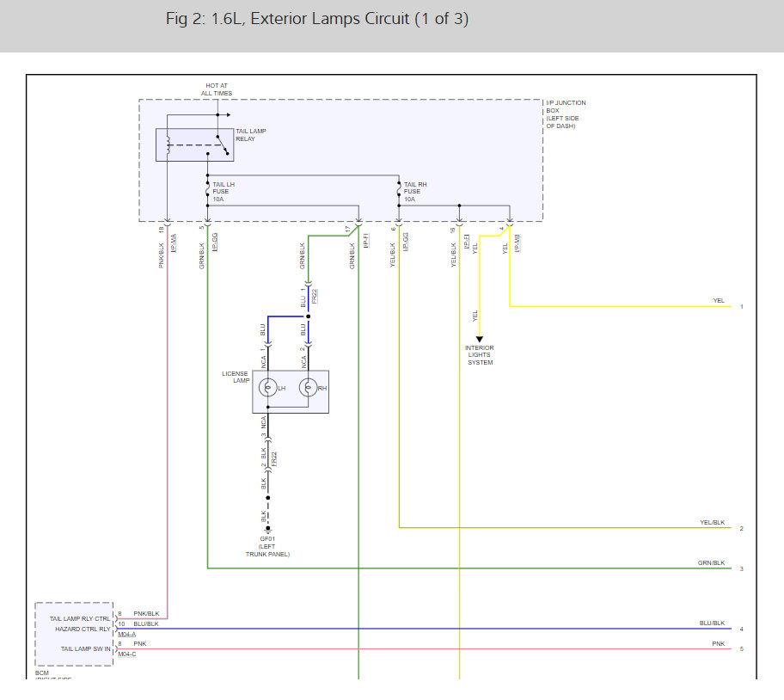Click the 'YEL' wire label at continuation 1

(x=719, y=300)
